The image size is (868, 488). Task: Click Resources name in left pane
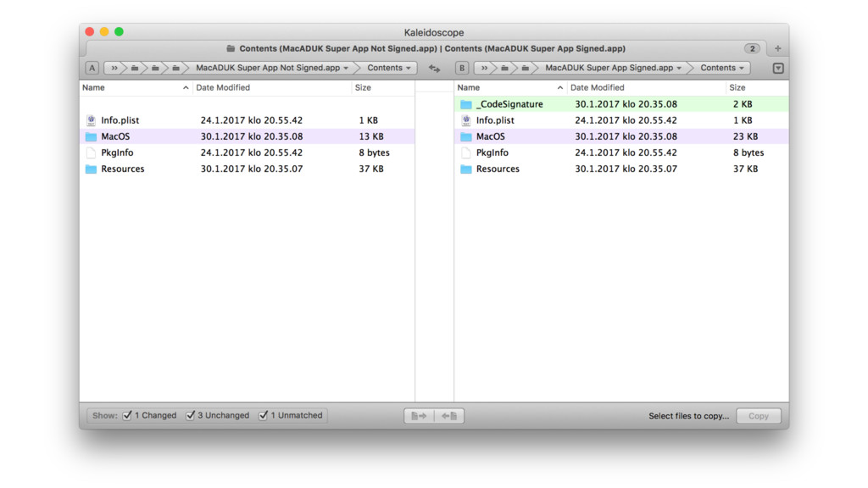(x=122, y=169)
